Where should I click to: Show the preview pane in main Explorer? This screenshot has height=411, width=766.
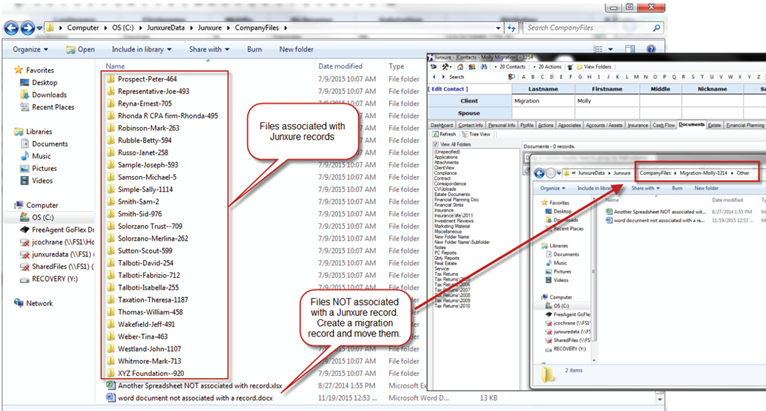click(630, 49)
